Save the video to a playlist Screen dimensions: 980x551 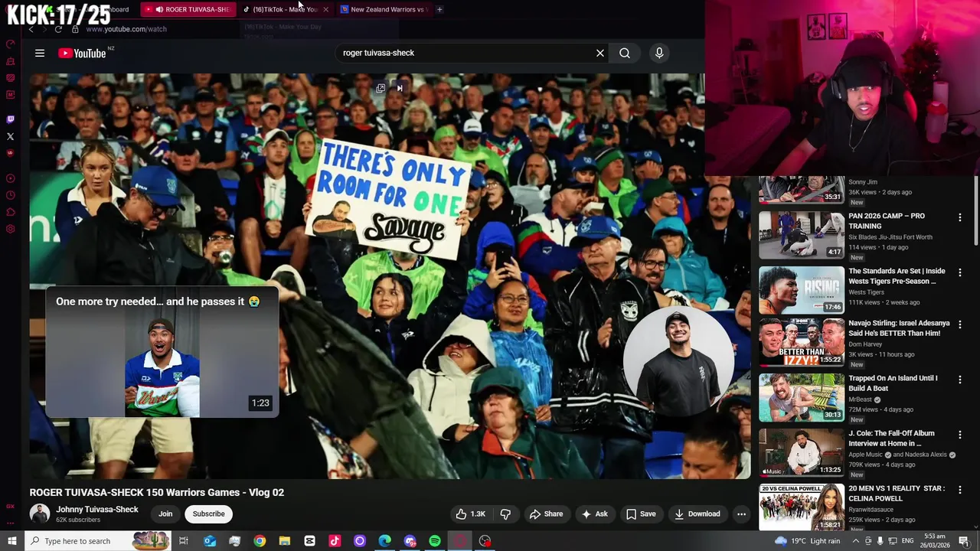641,514
